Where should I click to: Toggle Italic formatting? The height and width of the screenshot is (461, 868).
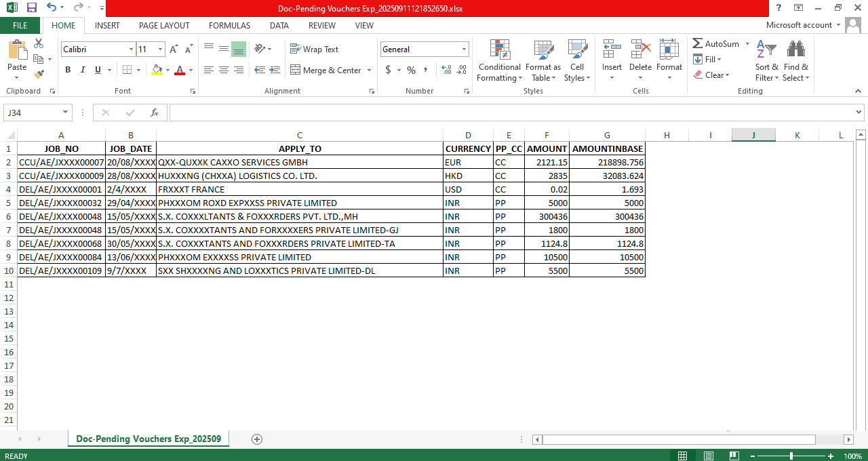(x=83, y=70)
